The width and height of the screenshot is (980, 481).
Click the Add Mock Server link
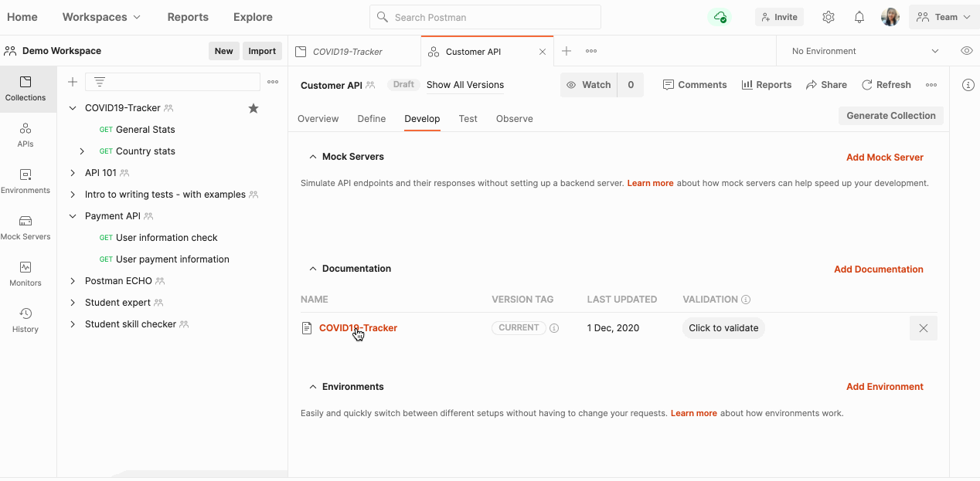point(884,157)
